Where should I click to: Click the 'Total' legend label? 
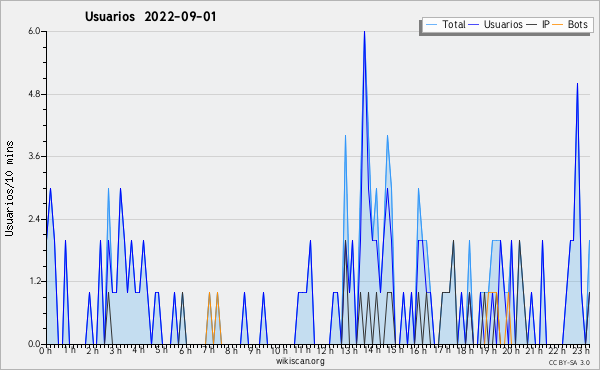tap(453, 24)
